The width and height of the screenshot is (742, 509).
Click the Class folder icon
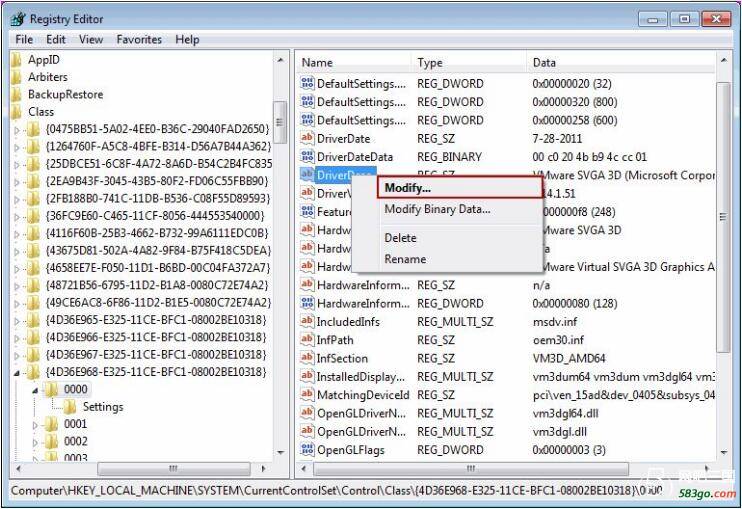point(17,112)
